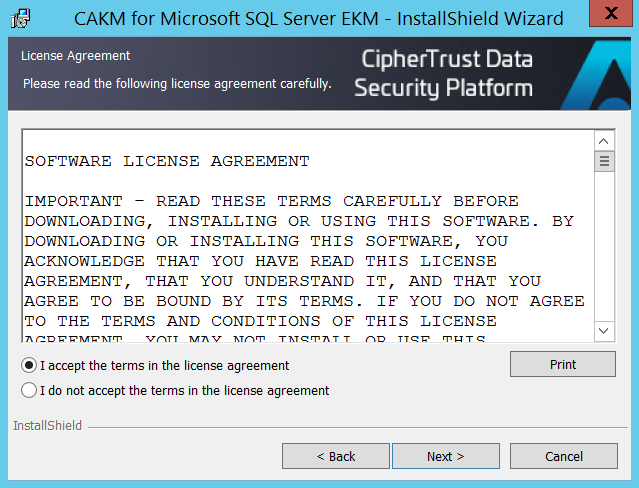Select 'I accept the terms' radio button
Image resolution: width=639 pixels, height=488 pixels.
click(x=29, y=366)
